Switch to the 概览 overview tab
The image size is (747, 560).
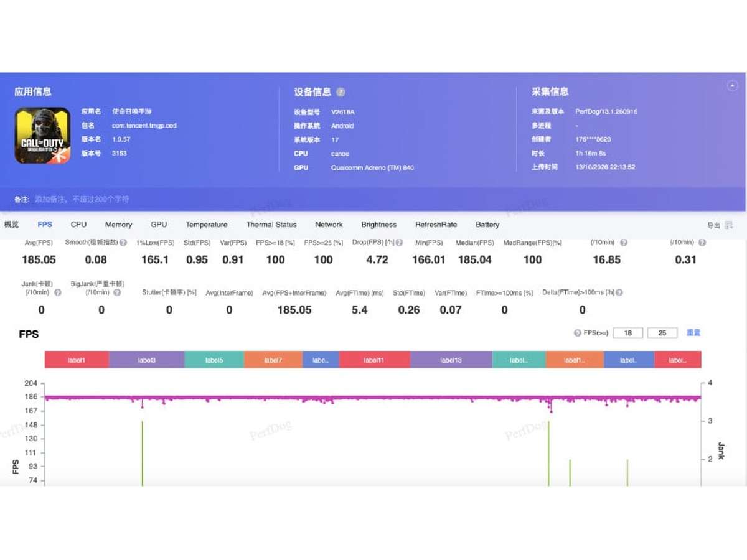click(12, 225)
